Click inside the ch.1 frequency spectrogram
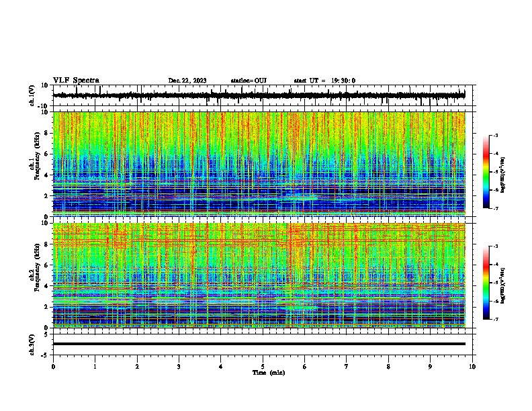This screenshot has height=411, width=532. click(259, 164)
